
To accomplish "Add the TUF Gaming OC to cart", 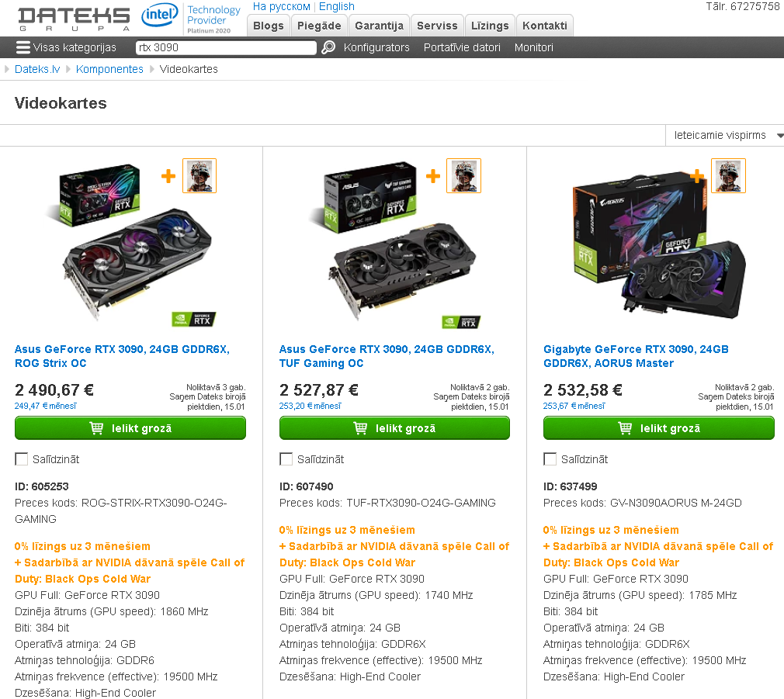I will coord(394,428).
